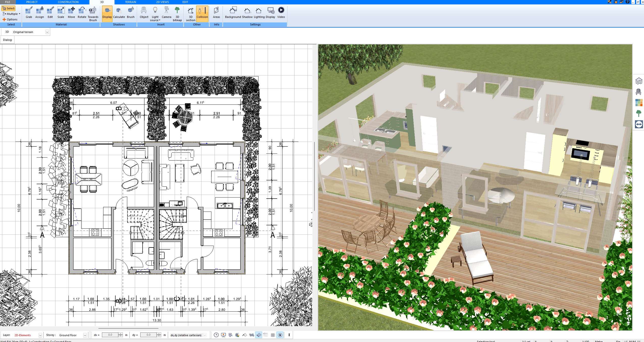The height and width of the screenshot is (342, 644).
Task: Switch to the CONSTRUCTION ribbon tab
Action: (68, 2)
